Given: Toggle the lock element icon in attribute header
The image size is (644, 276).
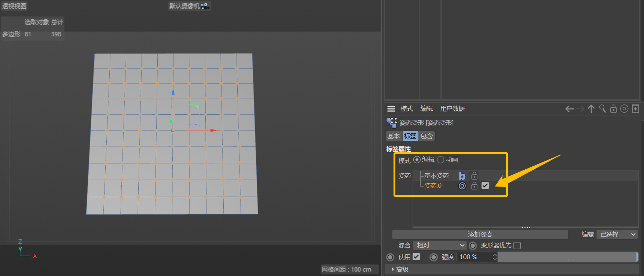Looking at the screenshot, I should click(613, 108).
